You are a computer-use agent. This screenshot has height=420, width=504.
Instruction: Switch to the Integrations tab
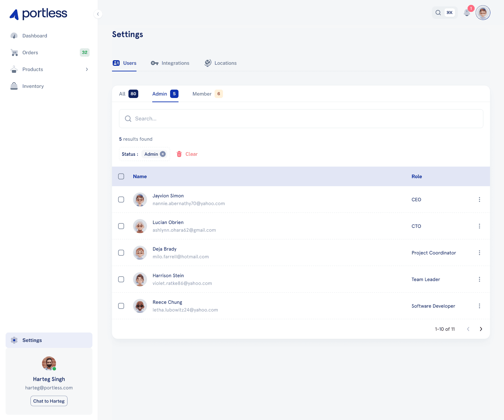click(x=170, y=63)
